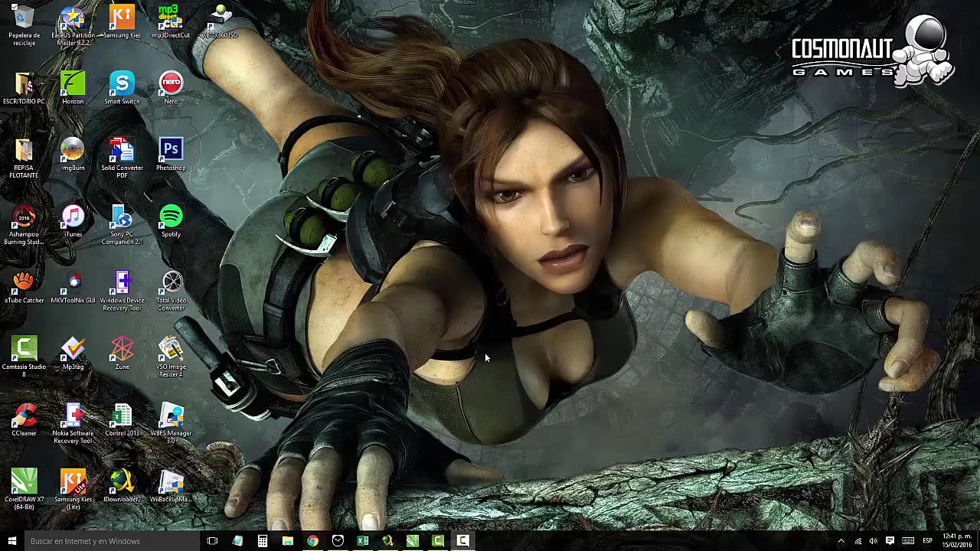
Task: Select the XBOX360 ISO shortcut
Action: click(x=220, y=21)
